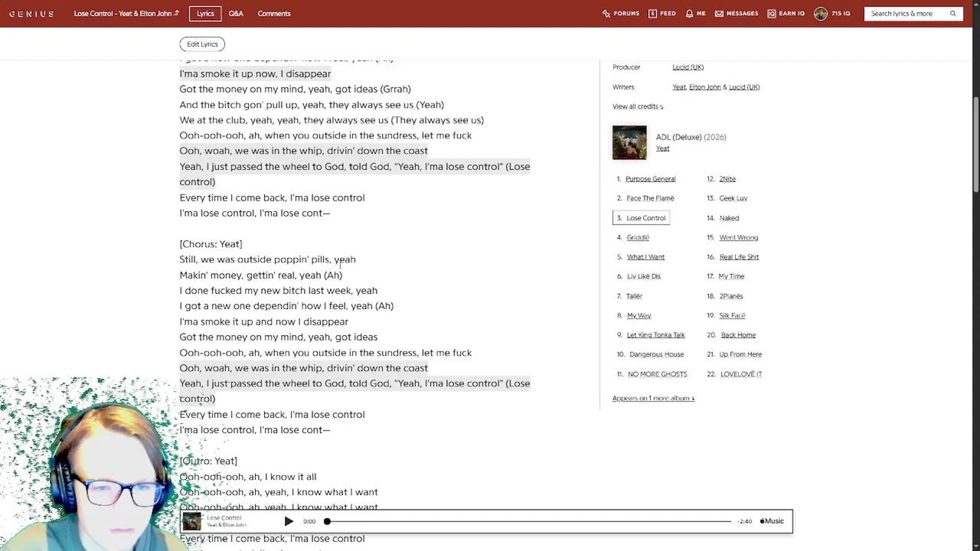Open the Yeat artist link under the album title
The height and width of the screenshot is (551, 980).
coord(662,148)
